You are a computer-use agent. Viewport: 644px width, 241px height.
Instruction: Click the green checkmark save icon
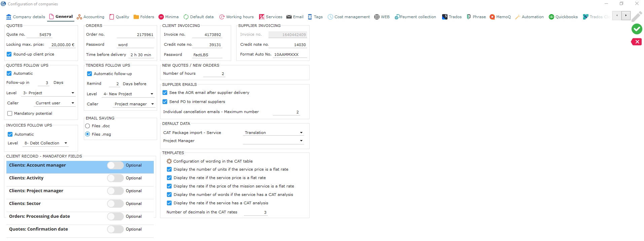(x=636, y=29)
